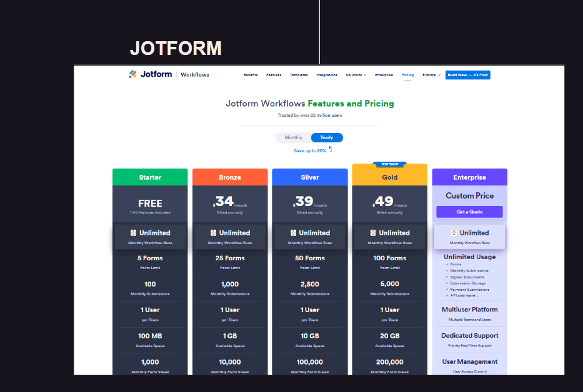Screen dimensions: 583x392
Task: Select Yearly billing option
Action: pyautogui.click(x=326, y=137)
